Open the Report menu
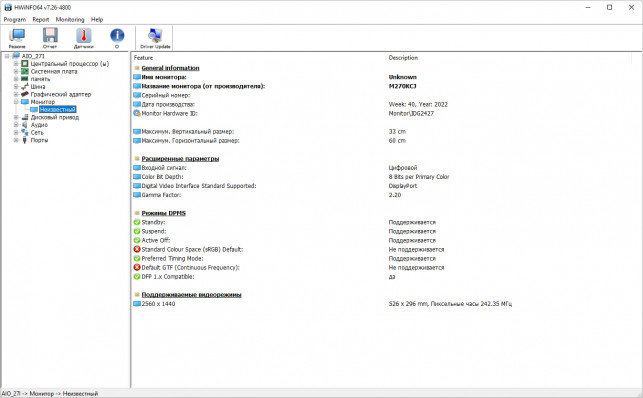 pos(41,19)
